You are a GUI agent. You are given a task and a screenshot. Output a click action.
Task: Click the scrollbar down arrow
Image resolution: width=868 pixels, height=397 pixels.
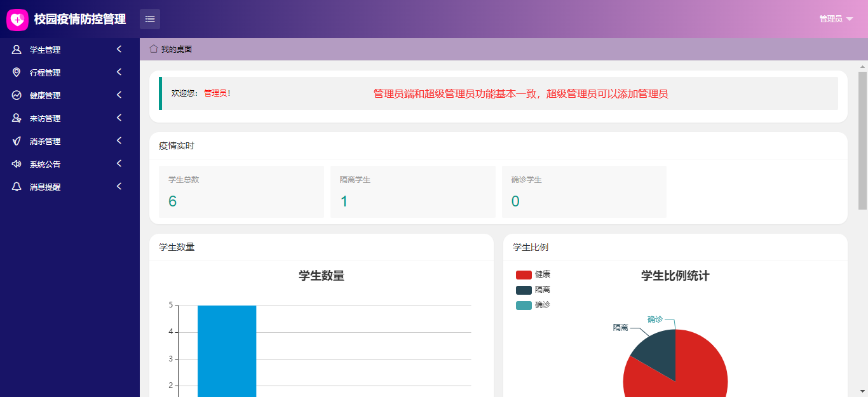point(862,391)
